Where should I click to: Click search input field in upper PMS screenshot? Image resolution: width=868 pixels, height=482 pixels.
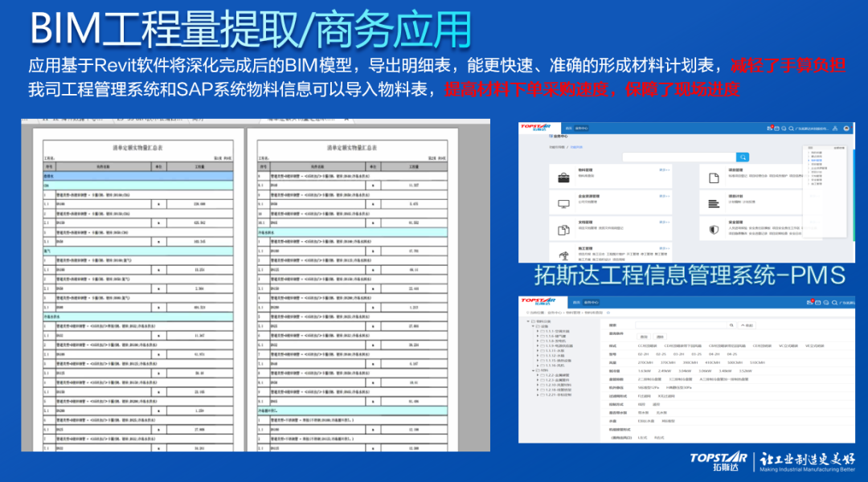(679, 157)
